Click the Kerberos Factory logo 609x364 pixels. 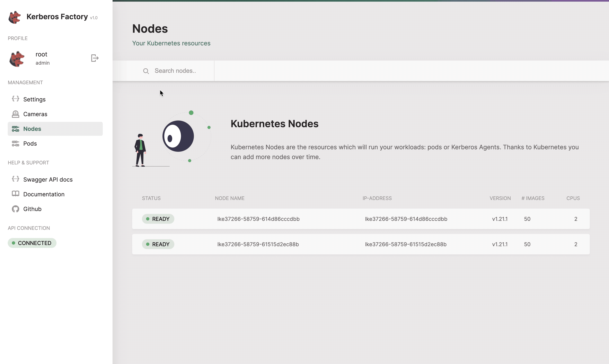tap(14, 17)
